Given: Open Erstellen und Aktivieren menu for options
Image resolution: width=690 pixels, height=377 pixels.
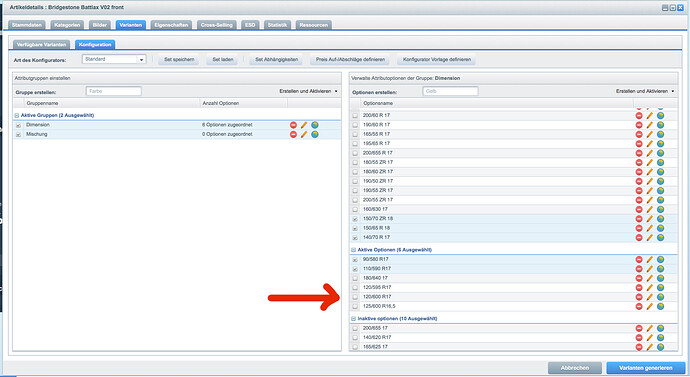Looking at the screenshot, I should click(645, 91).
